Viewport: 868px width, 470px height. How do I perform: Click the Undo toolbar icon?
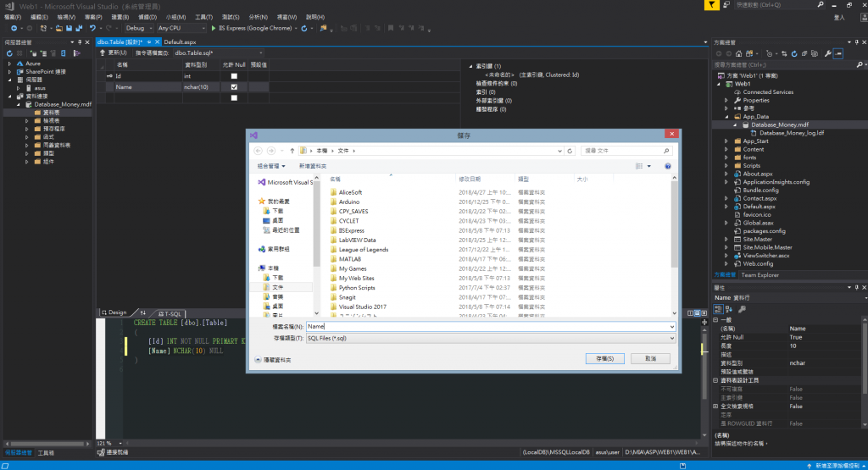(x=92, y=28)
